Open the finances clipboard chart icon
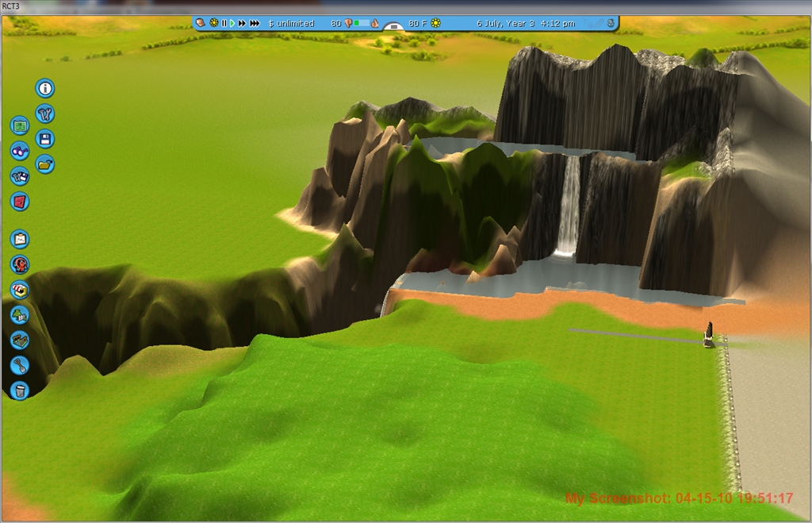This screenshot has width=812, height=523. [x=20, y=239]
